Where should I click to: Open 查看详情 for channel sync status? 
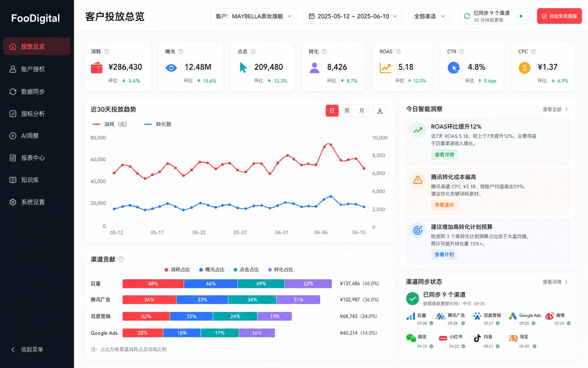pos(555,282)
